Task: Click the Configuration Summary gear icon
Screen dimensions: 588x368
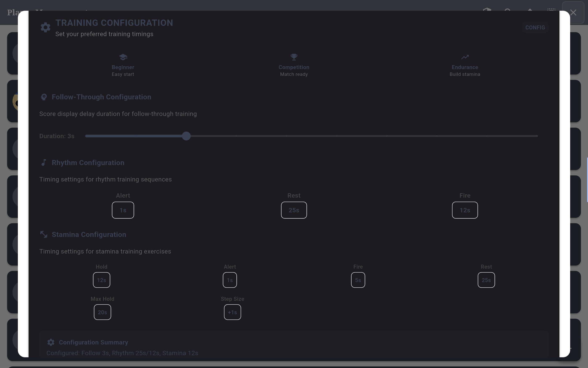Action: [51, 342]
